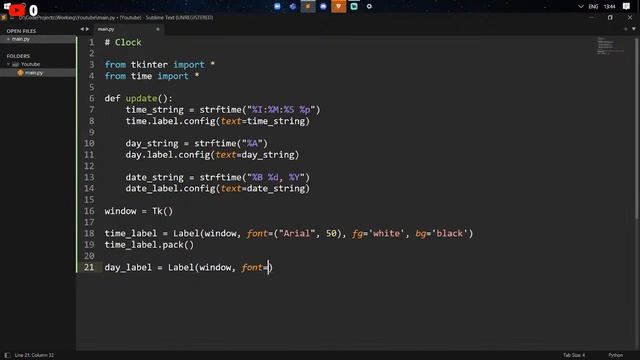The height and width of the screenshot is (360, 640).
Task: Open the Python syntax selector
Action: coord(616,355)
